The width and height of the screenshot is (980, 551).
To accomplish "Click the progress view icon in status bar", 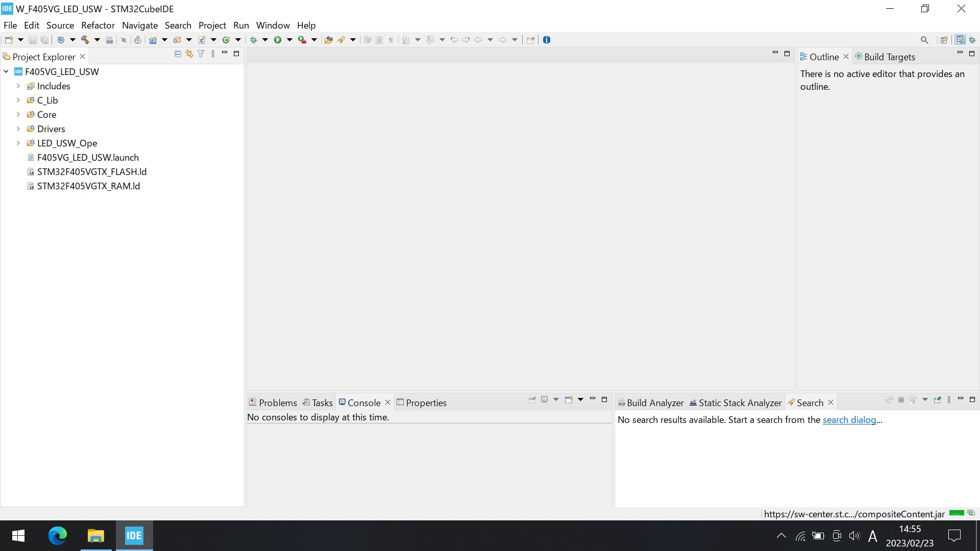I will [971, 513].
